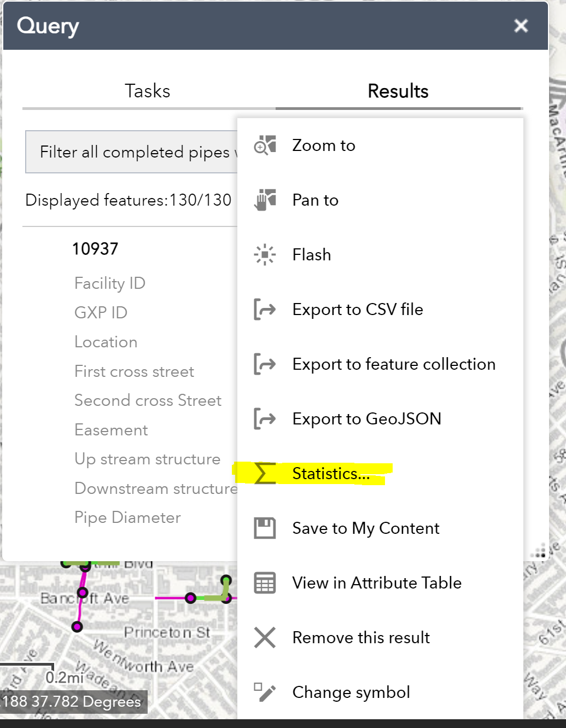Click the 37.782 Degrees coordinate readout
This screenshot has width=566, height=728.
coord(73,702)
